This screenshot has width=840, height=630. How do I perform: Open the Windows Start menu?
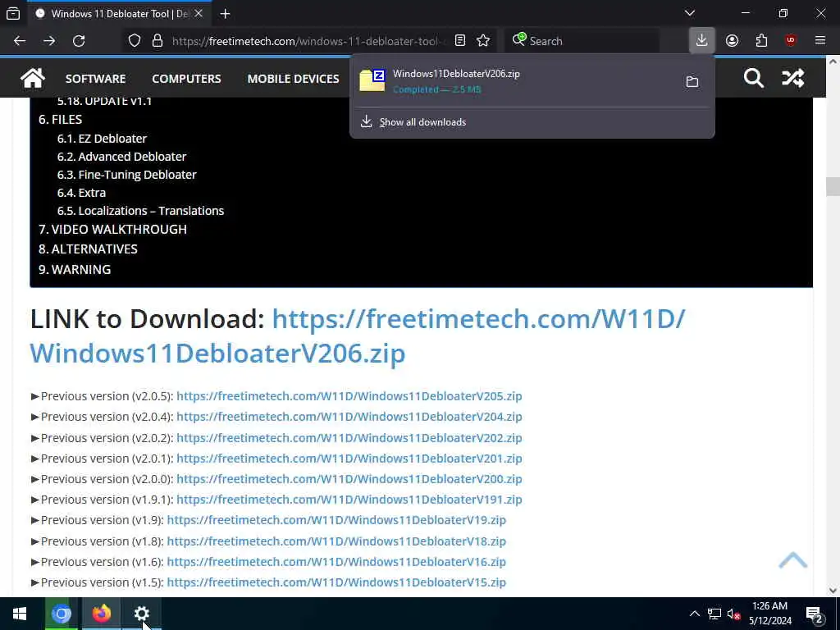20,614
